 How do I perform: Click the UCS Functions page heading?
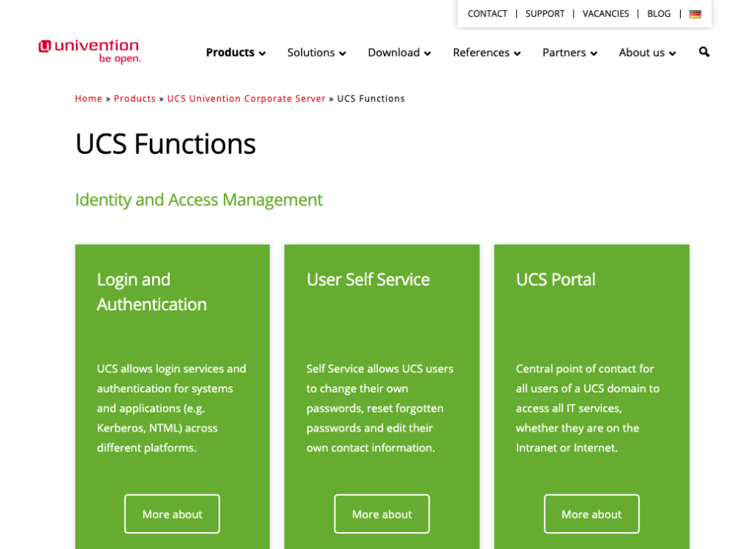coord(165,144)
